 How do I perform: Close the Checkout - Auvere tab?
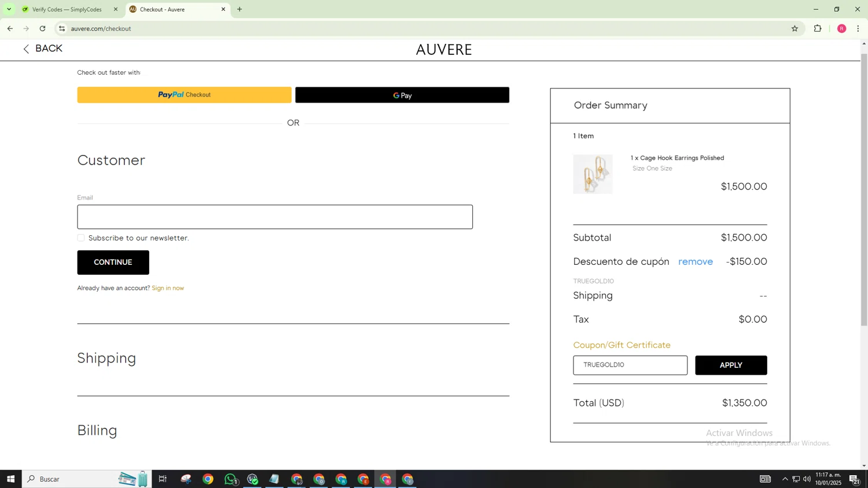pos(223,9)
